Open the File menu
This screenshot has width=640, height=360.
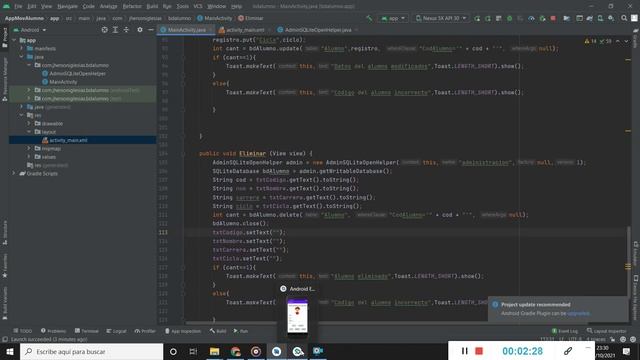pos(18,6)
